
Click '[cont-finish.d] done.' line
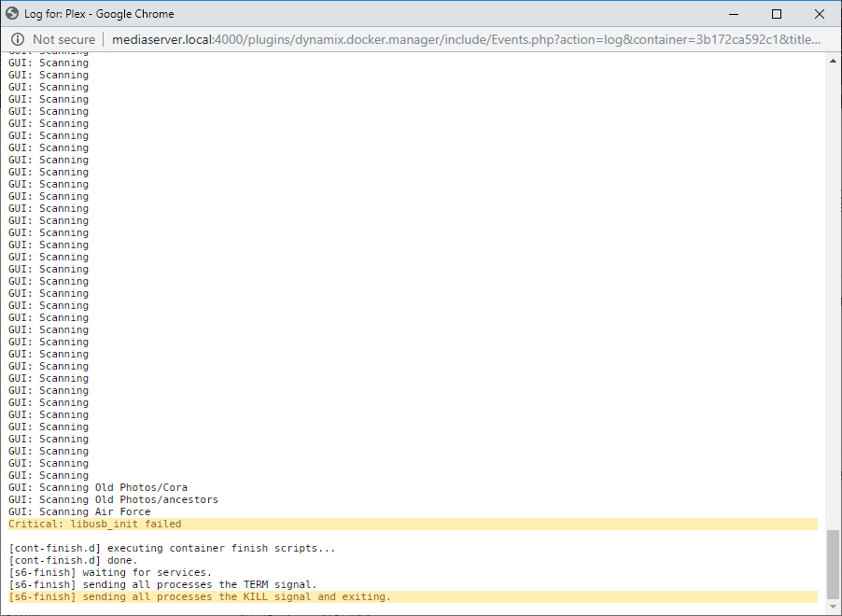coord(73,561)
